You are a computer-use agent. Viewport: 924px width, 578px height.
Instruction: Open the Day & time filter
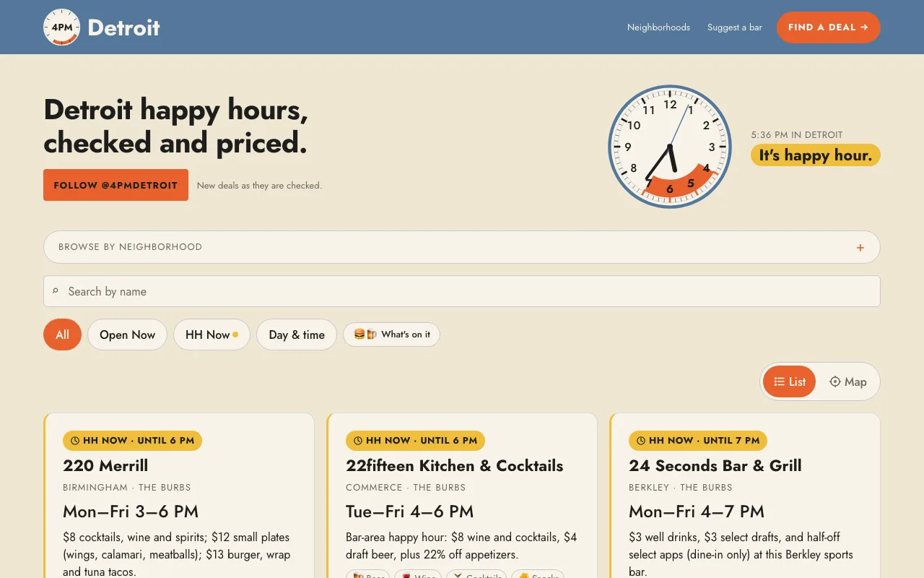(x=297, y=335)
